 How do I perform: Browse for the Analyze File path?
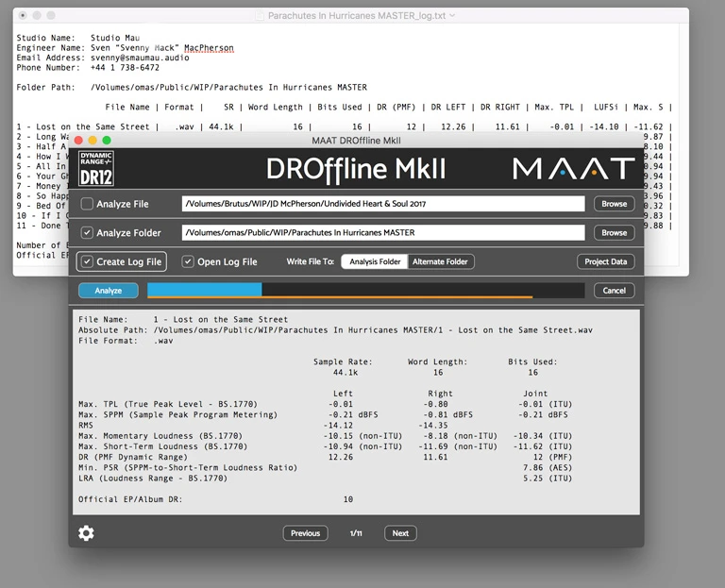(614, 204)
